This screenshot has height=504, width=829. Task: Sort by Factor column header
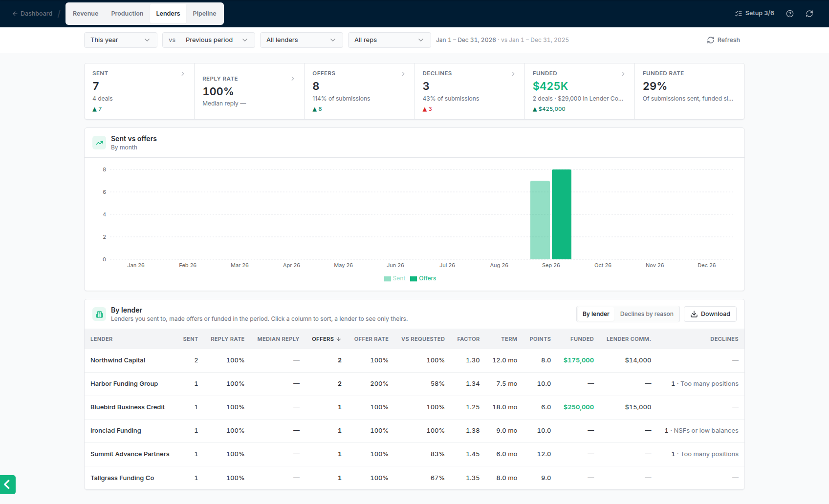[468, 339]
